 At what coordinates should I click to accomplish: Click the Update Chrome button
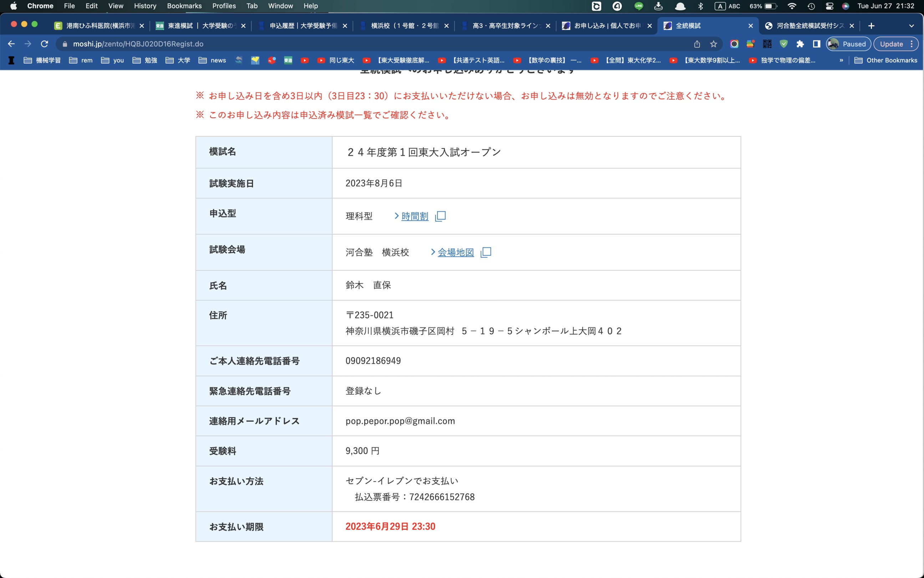coord(895,44)
